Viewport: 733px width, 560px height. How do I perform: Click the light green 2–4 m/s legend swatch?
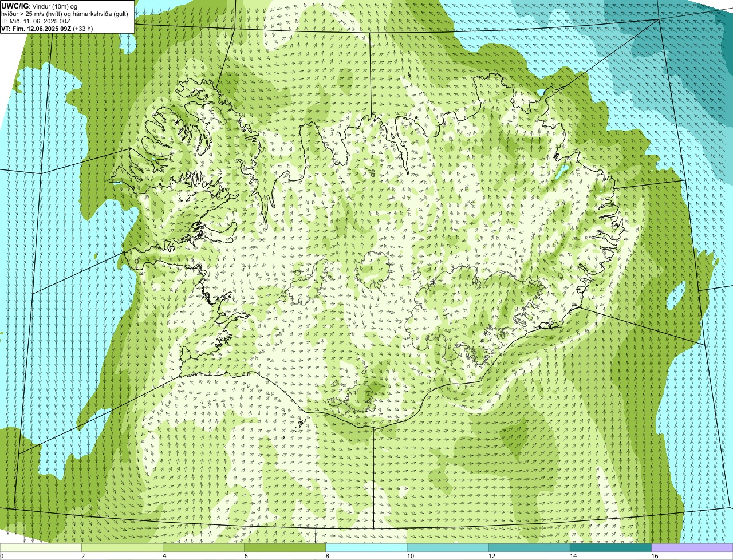[x=123, y=547]
